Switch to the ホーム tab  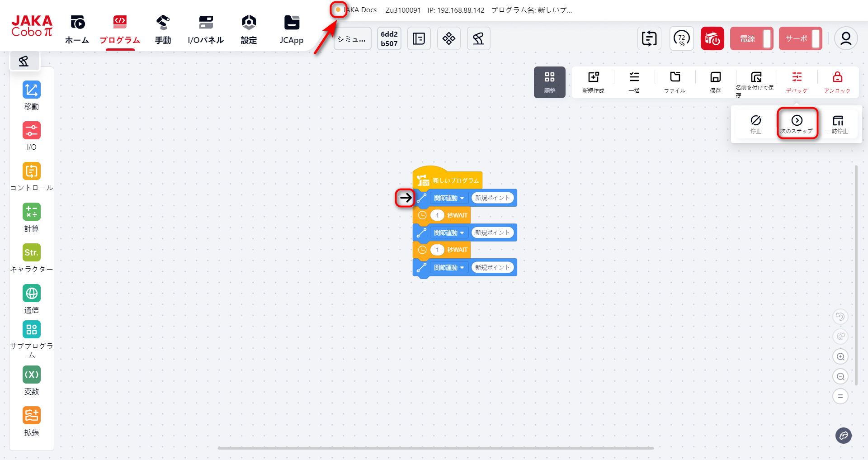click(x=77, y=30)
